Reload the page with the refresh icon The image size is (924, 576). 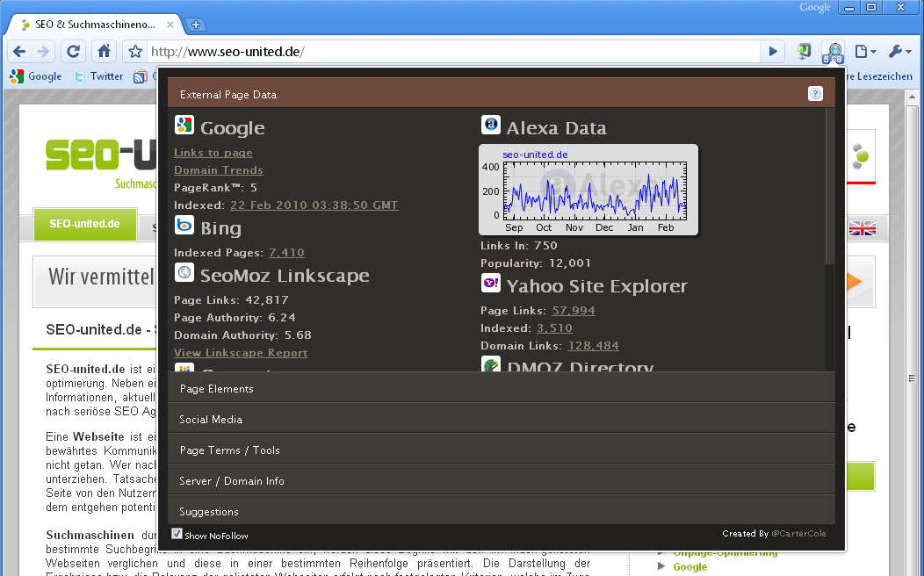[x=73, y=52]
